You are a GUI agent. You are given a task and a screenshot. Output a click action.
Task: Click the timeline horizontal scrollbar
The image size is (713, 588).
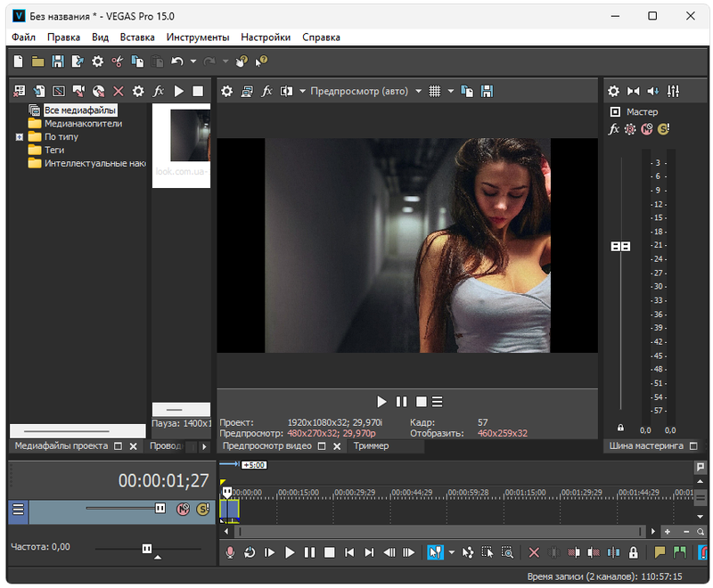(x=439, y=531)
